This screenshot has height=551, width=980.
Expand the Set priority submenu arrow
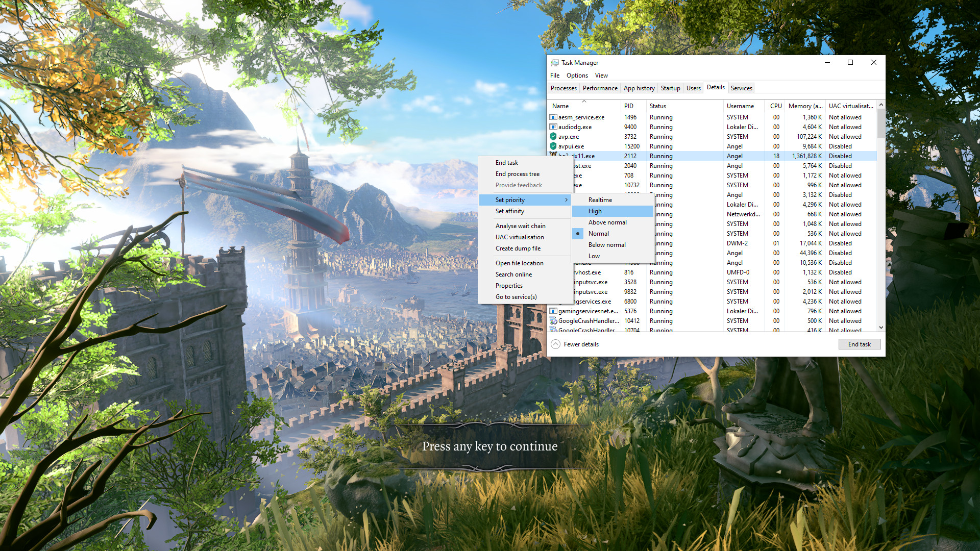coord(566,200)
